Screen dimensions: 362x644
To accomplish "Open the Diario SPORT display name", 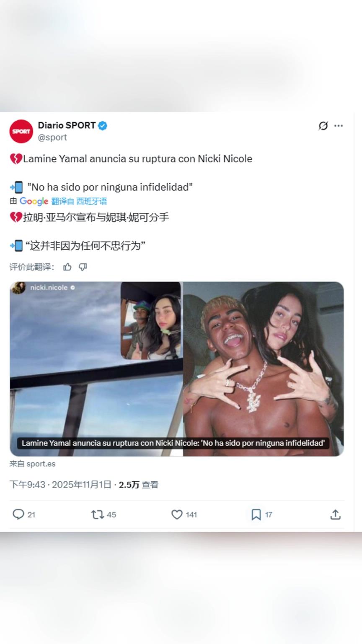I will [x=67, y=125].
